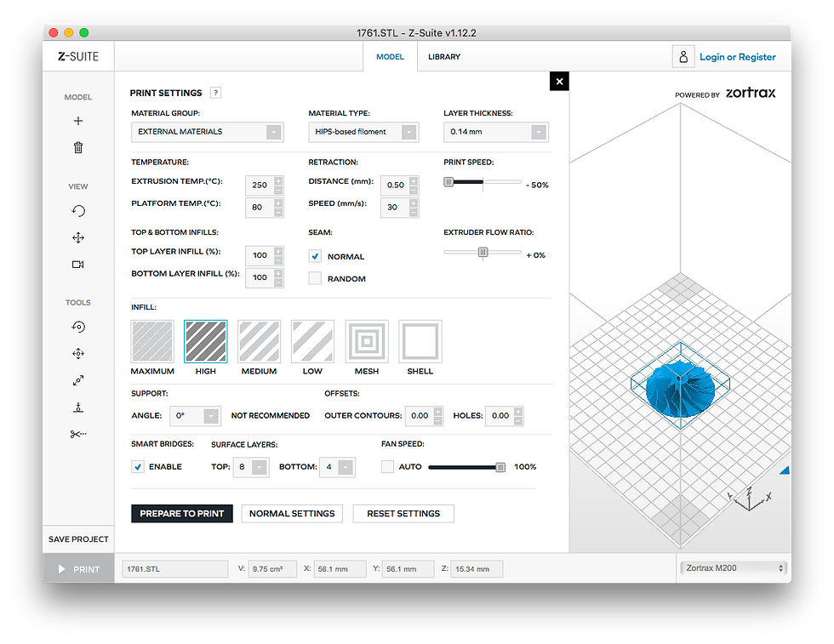Click the Outer Contours offset field
The width and height of the screenshot is (834, 644).
click(x=420, y=416)
